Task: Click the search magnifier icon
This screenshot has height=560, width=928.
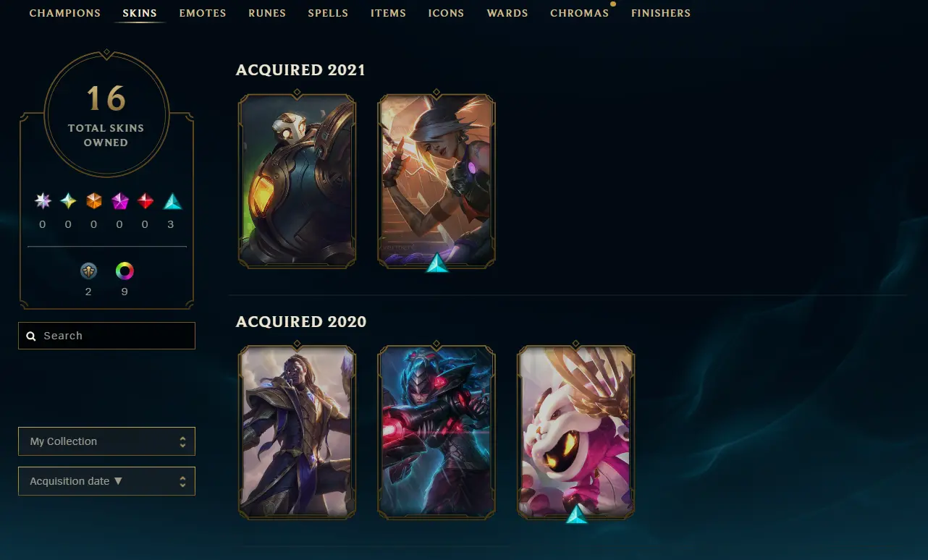Action: (31, 336)
